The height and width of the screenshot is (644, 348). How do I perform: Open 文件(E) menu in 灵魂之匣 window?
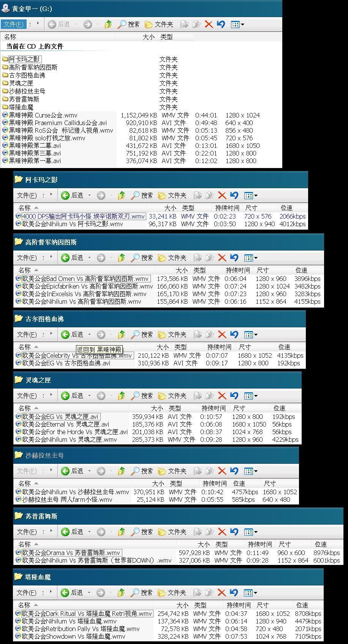[27, 396]
